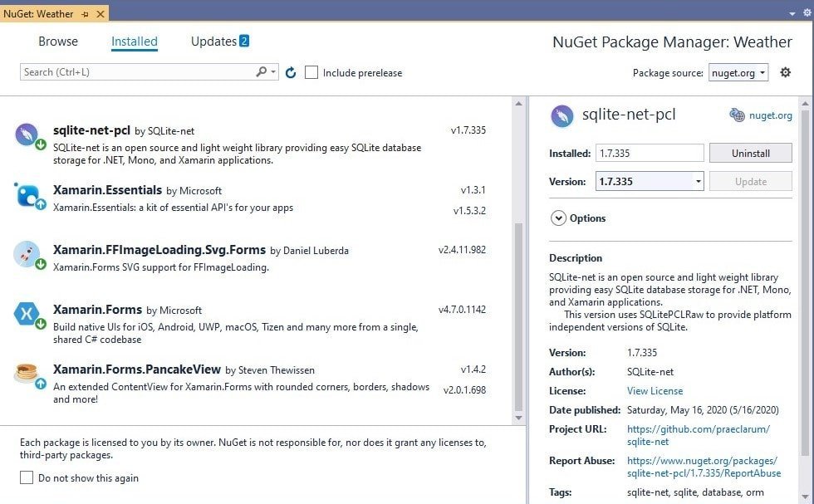Viewport: 814px width, 504px height.
Task: Close the NuGet: Weather tab
Action: click(101, 14)
